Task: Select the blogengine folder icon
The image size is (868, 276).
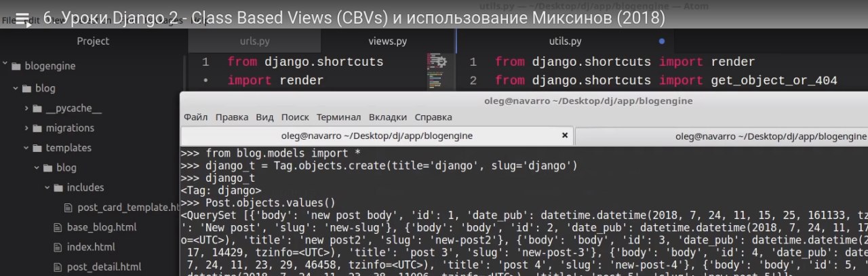Action: tap(16, 66)
